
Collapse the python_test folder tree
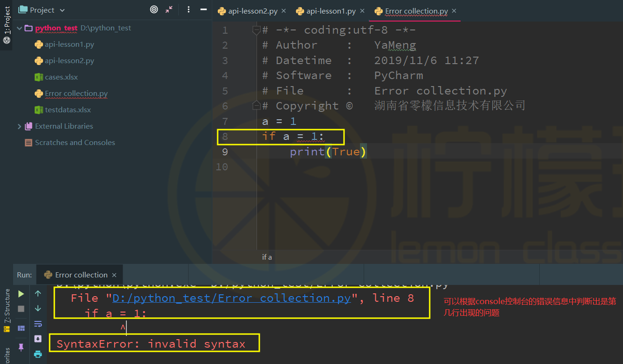tap(20, 28)
